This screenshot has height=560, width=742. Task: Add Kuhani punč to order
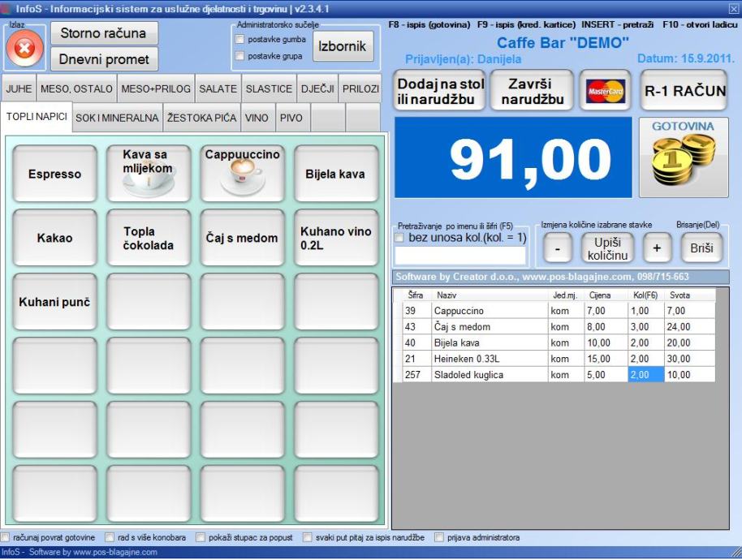pos(55,301)
